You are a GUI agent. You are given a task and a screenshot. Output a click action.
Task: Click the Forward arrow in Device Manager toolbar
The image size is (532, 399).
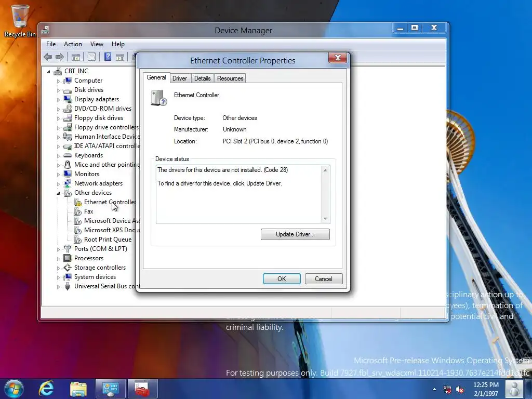[60, 57]
